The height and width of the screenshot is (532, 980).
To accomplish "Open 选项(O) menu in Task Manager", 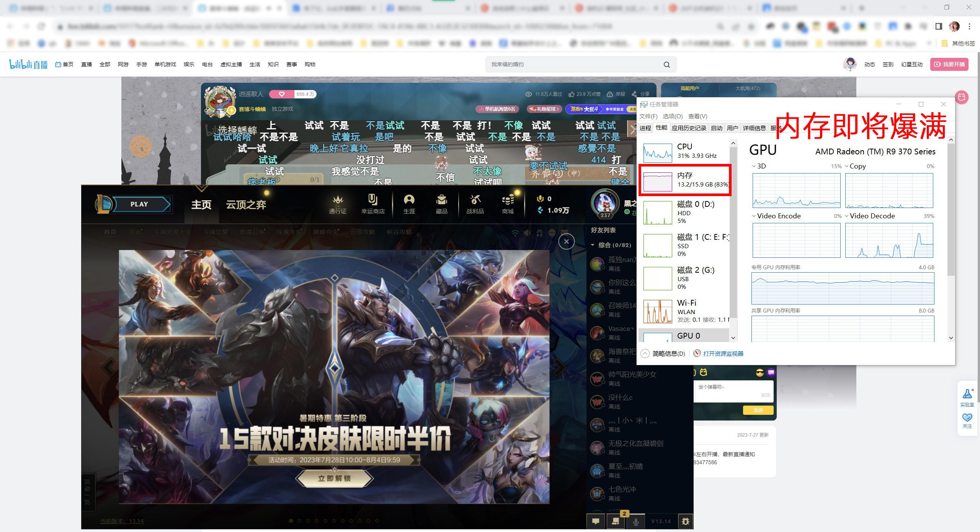I will (673, 116).
